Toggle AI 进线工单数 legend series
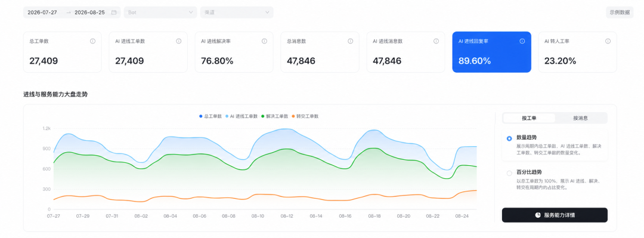Image resolution: width=644 pixels, height=238 pixels. pos(241,116)
